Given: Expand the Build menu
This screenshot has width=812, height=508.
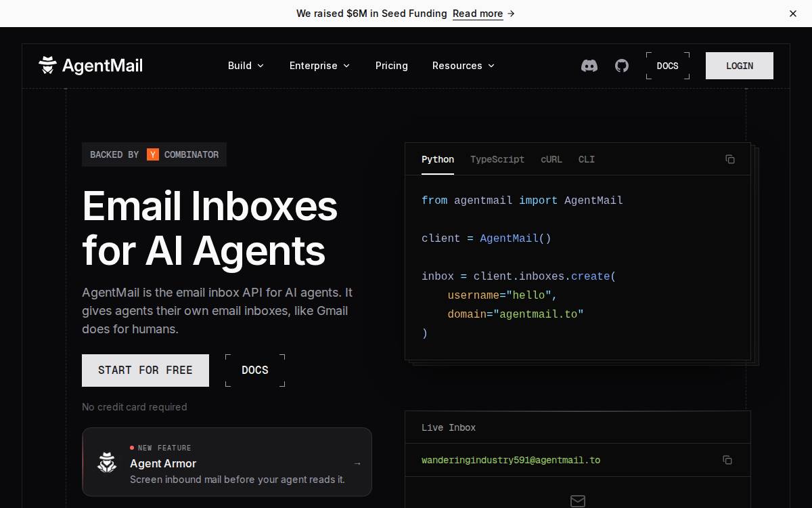Looking at the screenshot, I should click(x=246, y=66).
